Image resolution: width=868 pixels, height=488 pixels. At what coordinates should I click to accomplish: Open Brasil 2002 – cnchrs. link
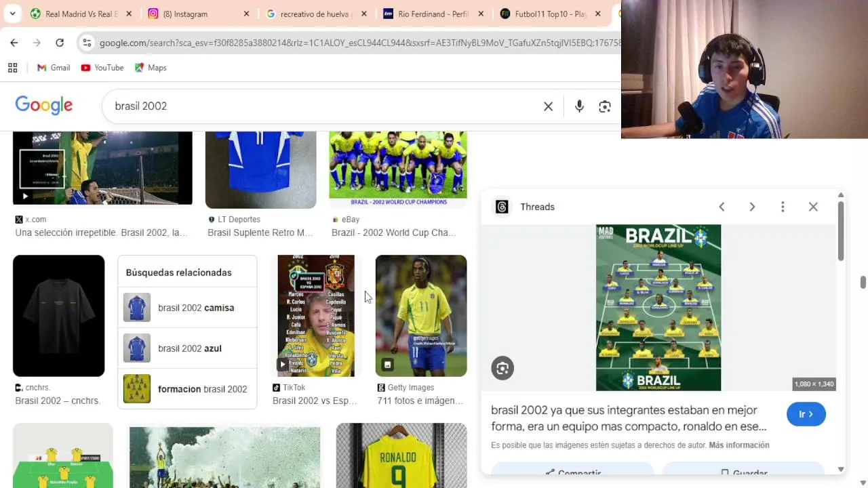coord(58,401)
